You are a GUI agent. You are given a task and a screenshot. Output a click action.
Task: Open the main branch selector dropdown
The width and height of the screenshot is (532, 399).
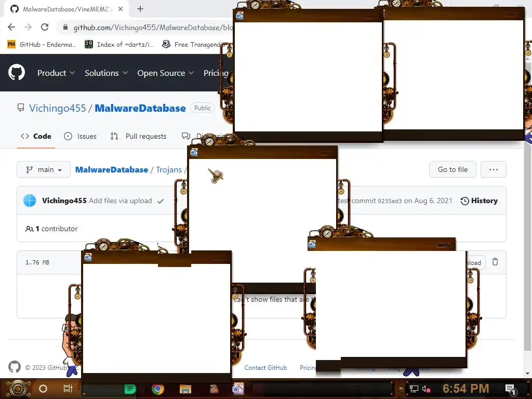pyautogui.click(x=44, y=169)
